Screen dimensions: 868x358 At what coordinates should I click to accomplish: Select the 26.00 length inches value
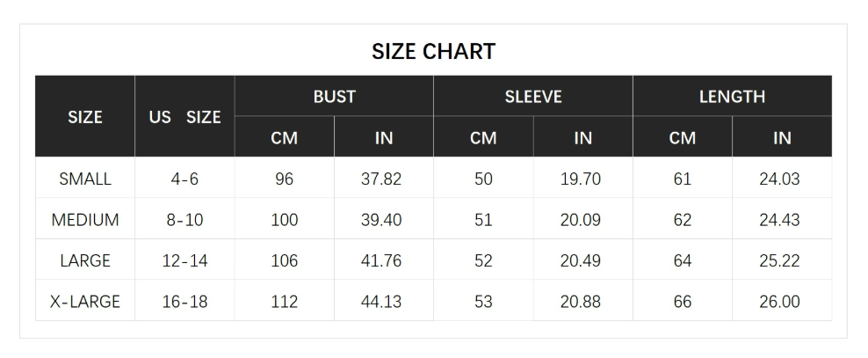click(779, 302)
